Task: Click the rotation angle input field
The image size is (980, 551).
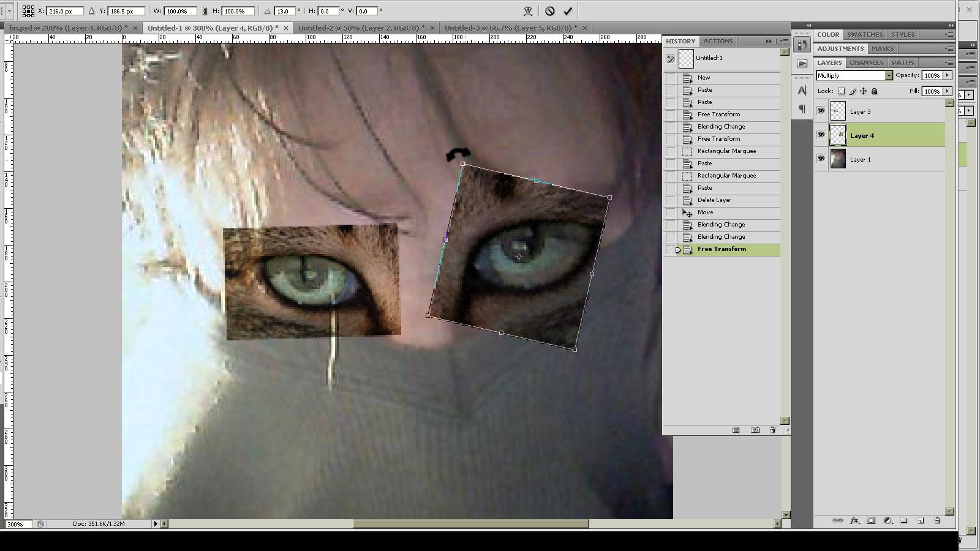Action: coord(285,11)
